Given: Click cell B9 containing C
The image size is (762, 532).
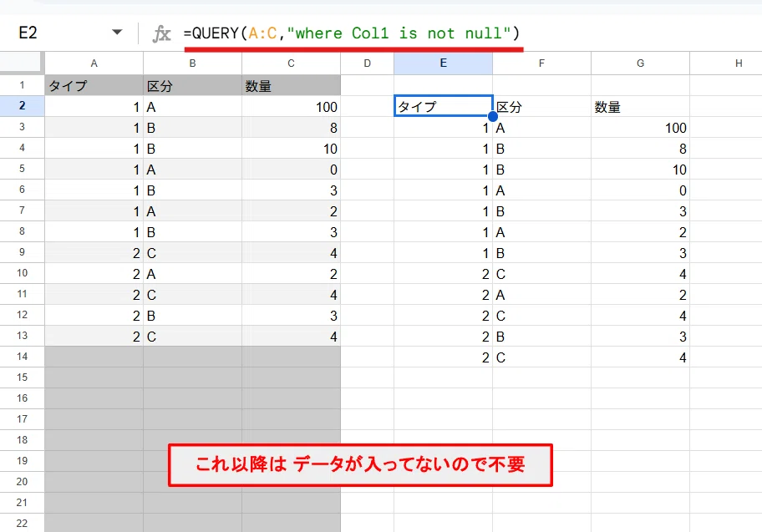Looking at the screenshot, I should [192, 253].
